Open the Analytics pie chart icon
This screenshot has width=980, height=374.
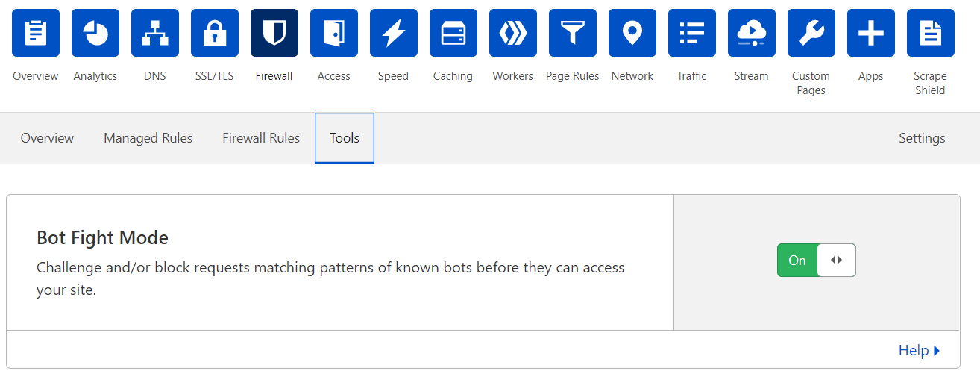point(95,33)
